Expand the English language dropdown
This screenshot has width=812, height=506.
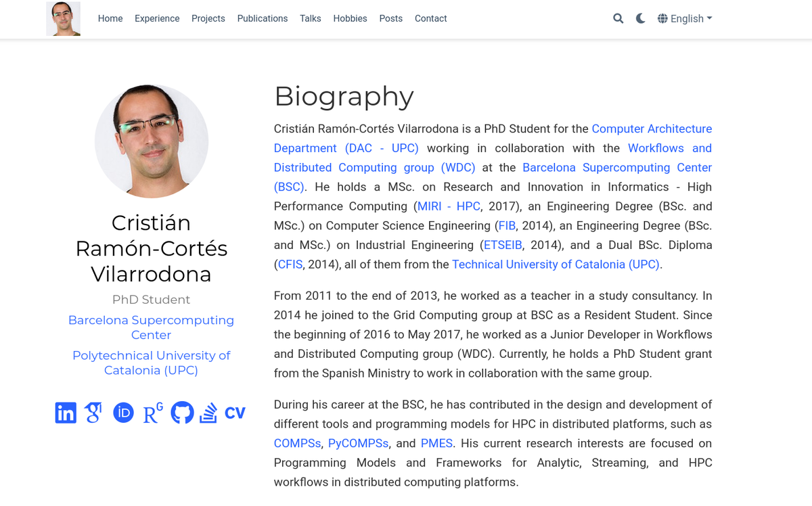pyautogui.click(x=685, y=18)
